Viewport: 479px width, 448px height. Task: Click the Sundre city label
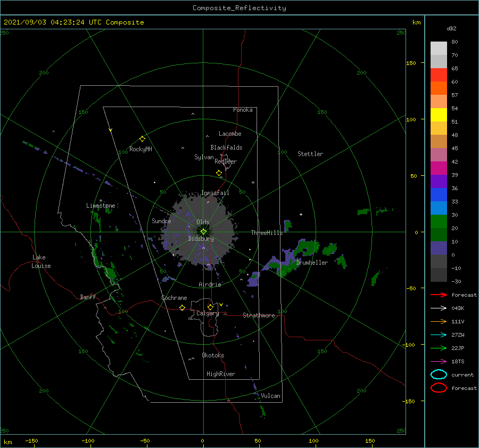click(161, 221)
